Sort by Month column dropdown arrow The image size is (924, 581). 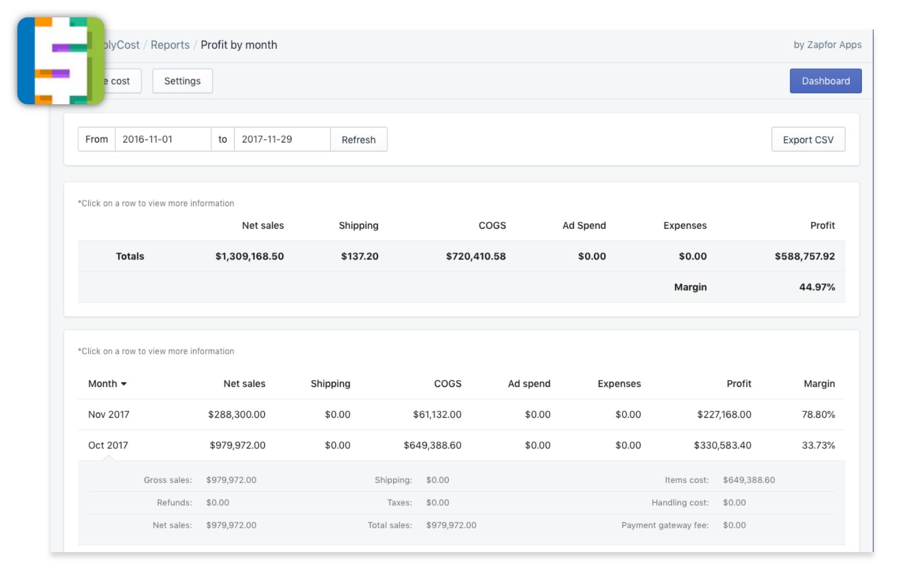tap(124, 384)
